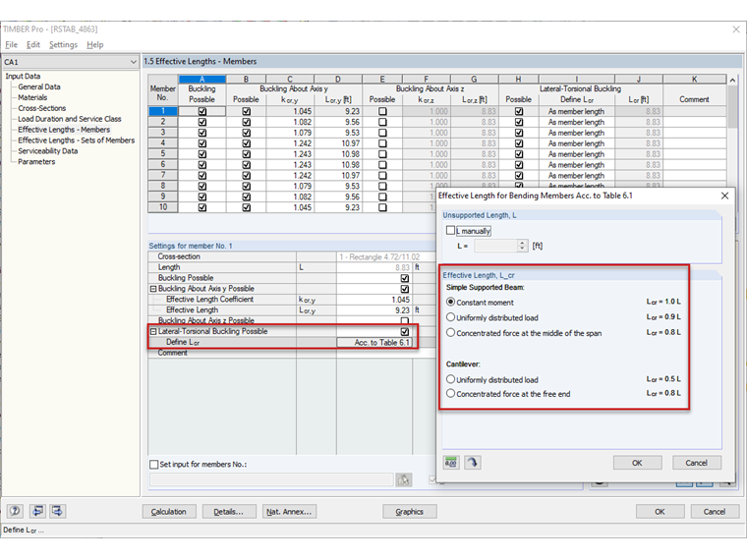Open Define Lcr dropdown showing Acc. to Table 6.1
Viewport: 747px width, 560px height.
374,342
